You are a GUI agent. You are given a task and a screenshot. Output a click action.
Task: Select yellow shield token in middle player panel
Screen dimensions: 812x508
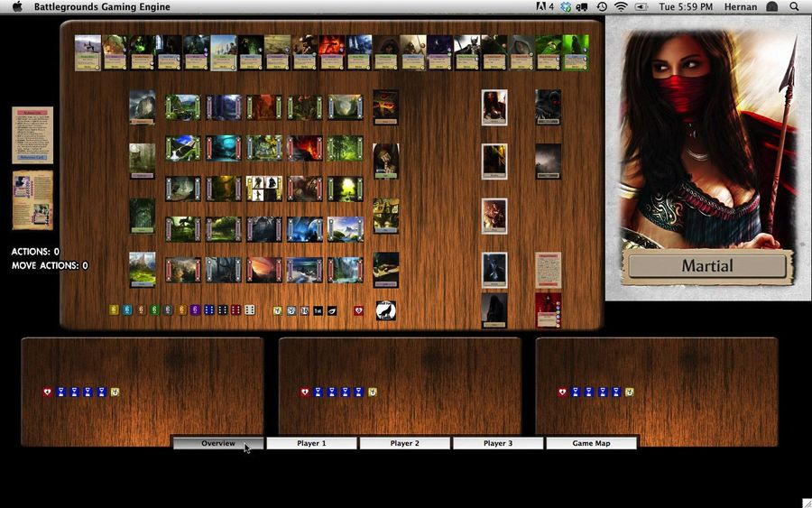point(373,392)
